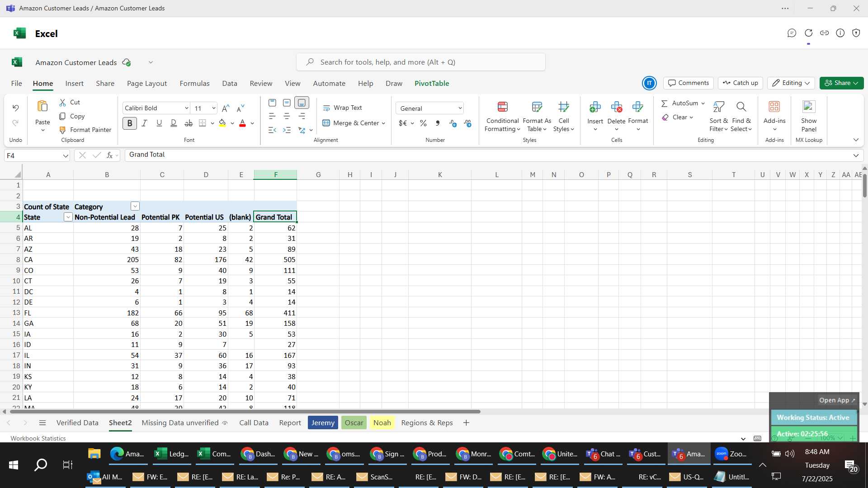
Task: Click the search tools and help box
Action: 420,62
